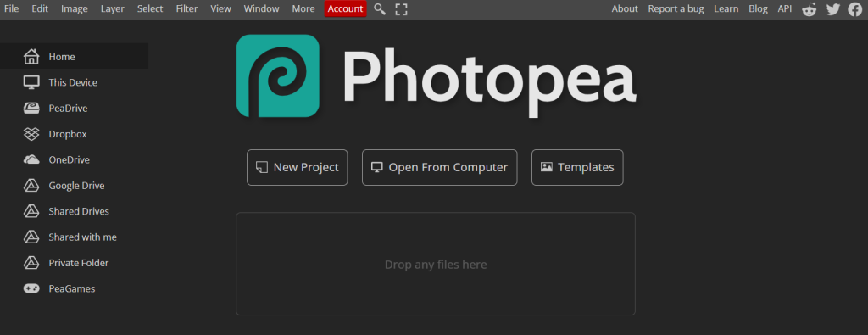Click the This Device monitor icon
This screenshot has height=335, width=868.
31,82
